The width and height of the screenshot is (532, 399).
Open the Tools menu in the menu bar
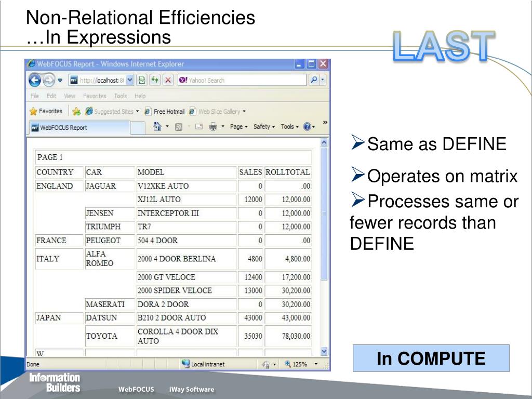coord(121,96)
